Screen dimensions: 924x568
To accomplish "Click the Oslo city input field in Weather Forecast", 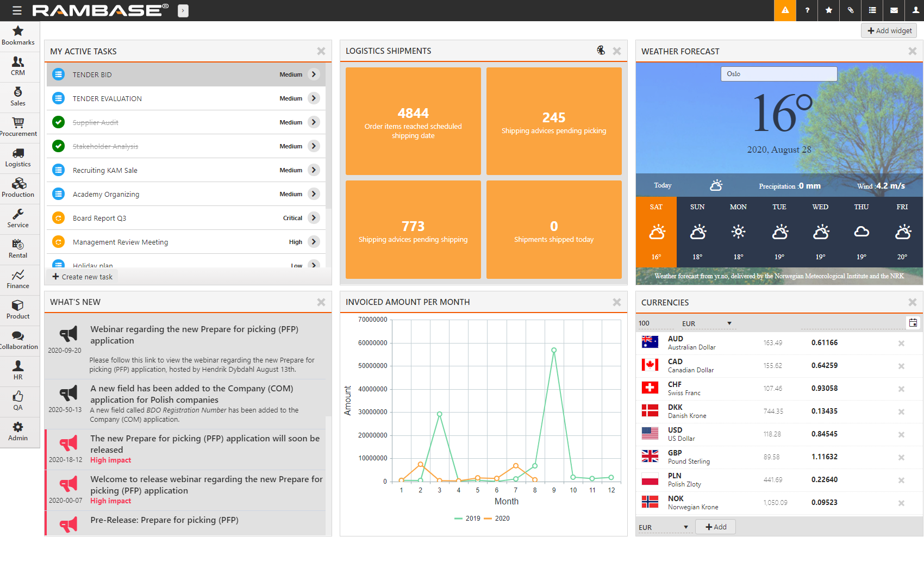I will [x=778, y=73].
